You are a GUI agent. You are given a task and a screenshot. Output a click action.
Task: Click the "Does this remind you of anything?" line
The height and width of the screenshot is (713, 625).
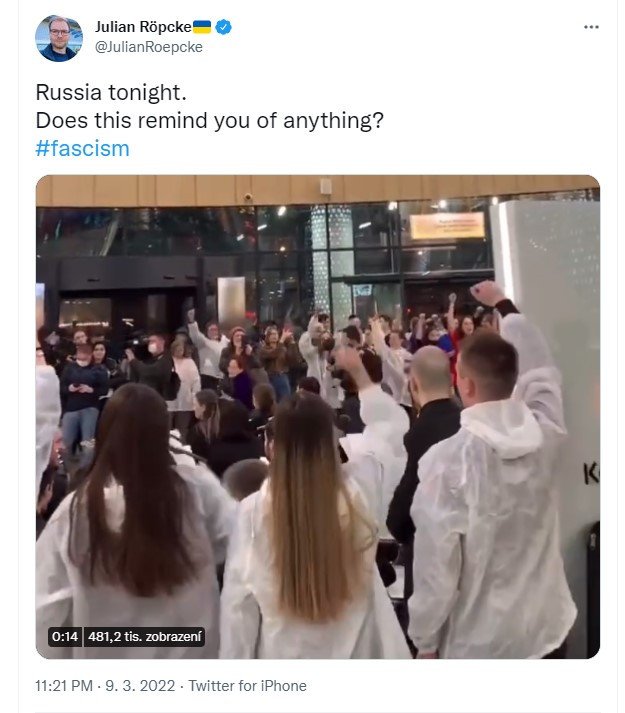click(x=210, y=121)
